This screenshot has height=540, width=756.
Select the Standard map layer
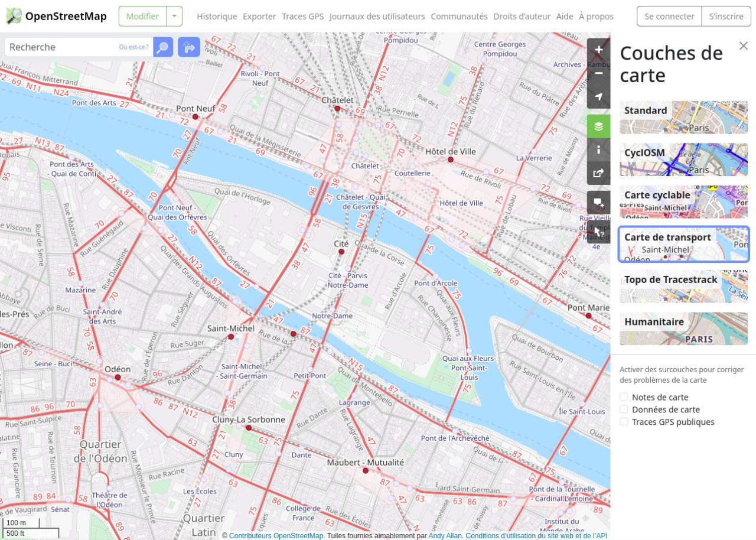coord(683,118)
